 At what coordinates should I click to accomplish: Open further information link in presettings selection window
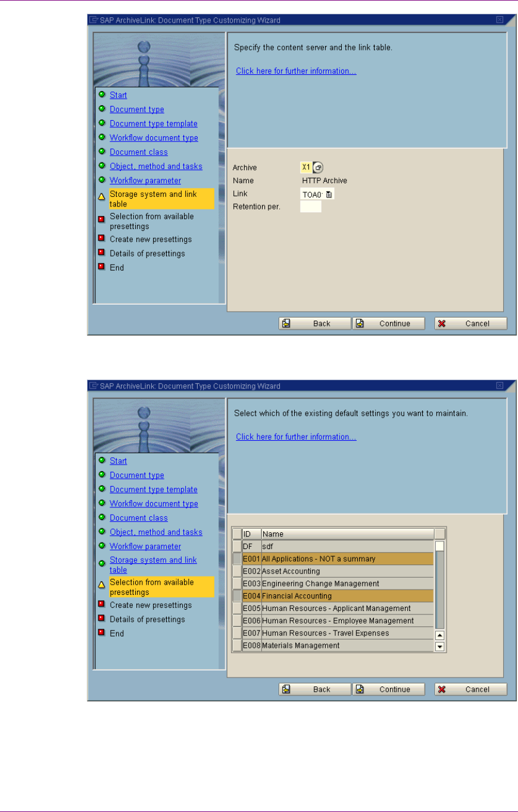tap(296, 437)
